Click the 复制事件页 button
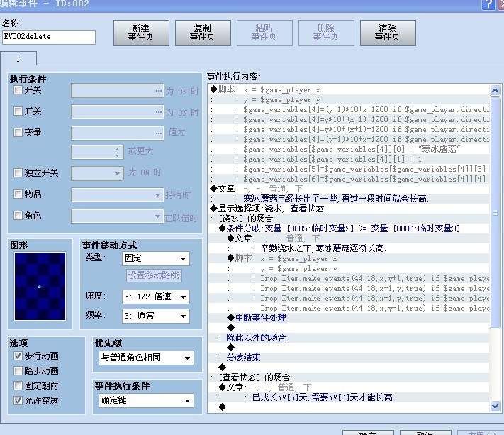 pyautogui.click(x=203, y=33)
